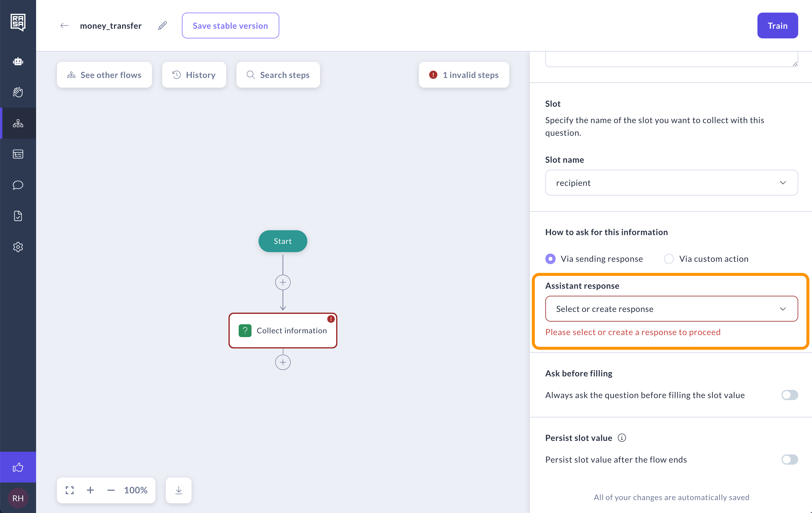Toggle Persist slot value after flow ends

790,459
